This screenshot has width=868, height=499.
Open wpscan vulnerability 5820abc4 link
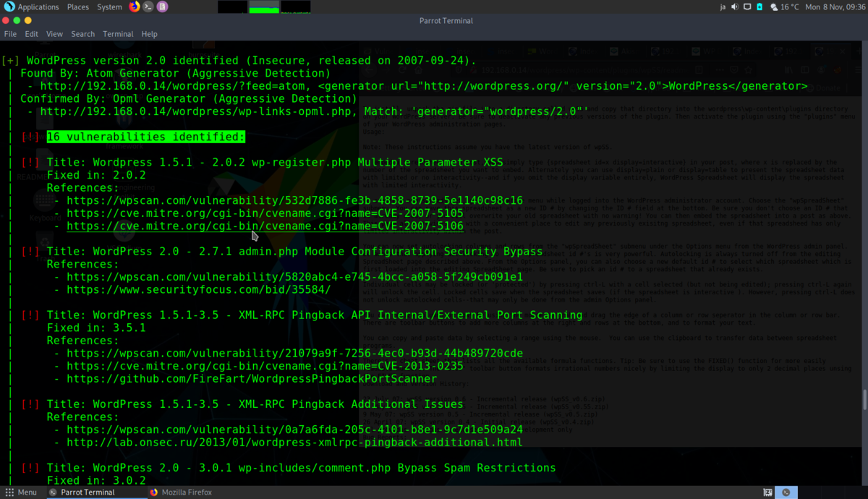click(x=294, y=277)
